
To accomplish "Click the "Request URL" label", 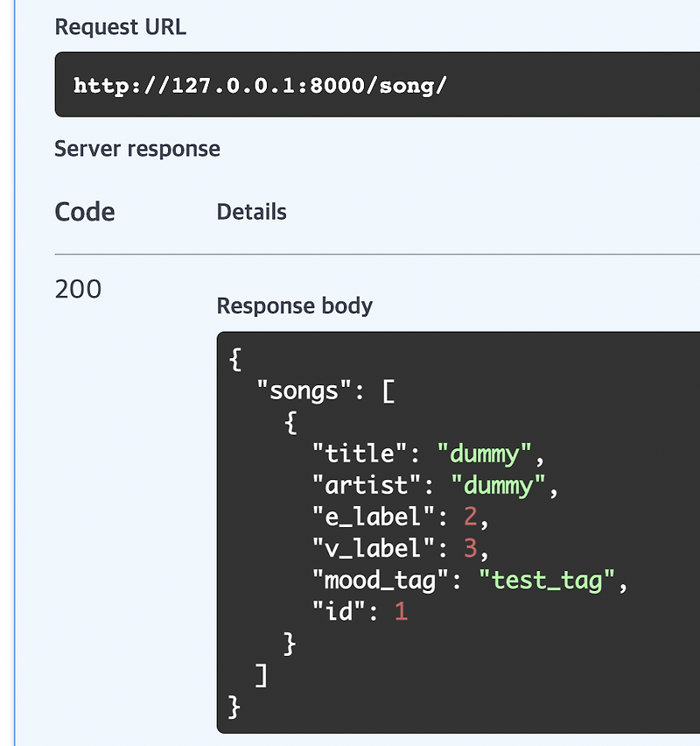I will 120,27.
